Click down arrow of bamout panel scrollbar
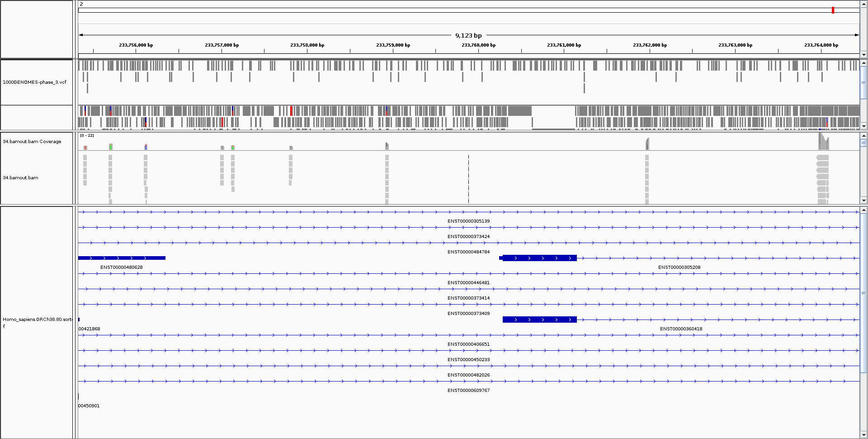 (x=863, y=200)
